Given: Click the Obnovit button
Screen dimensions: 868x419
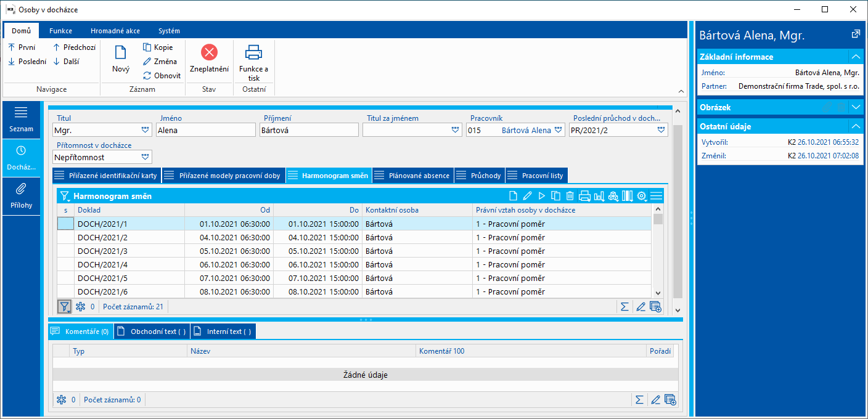Looking at the screenshot, I should [162, 76].
